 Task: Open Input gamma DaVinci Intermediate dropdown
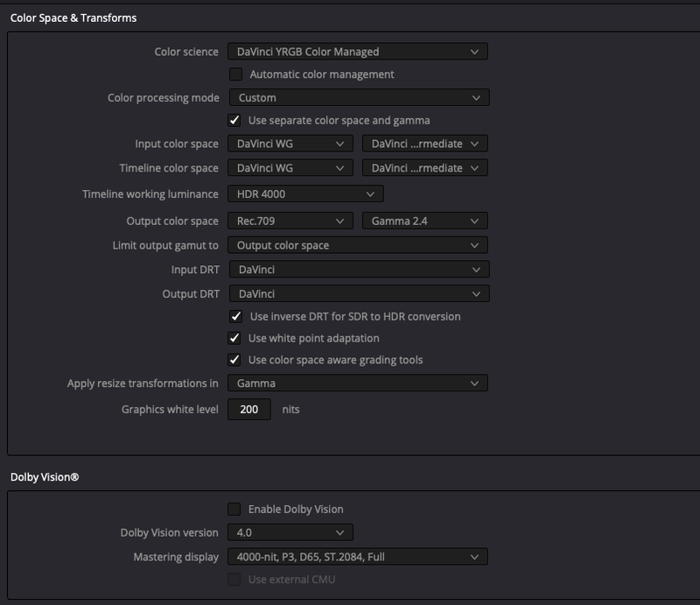coord(424,144)
